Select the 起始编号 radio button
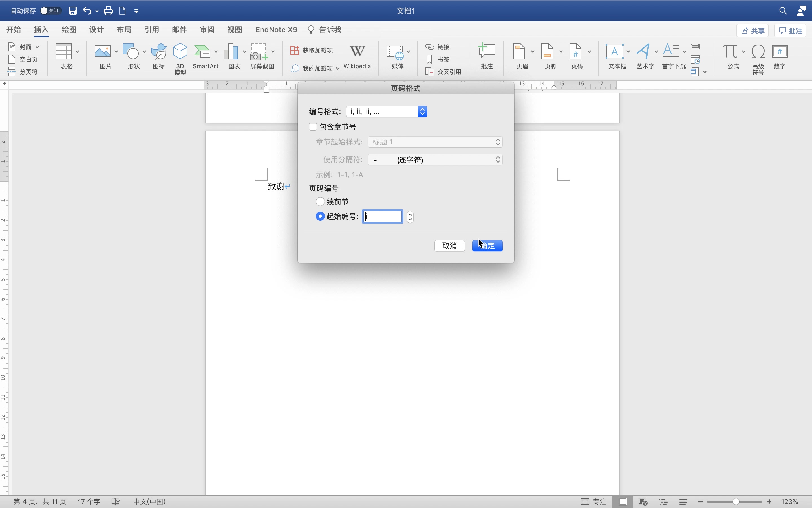Image resolution: width=812 pixels, height=508 pixels. click(x=320, y=216)
